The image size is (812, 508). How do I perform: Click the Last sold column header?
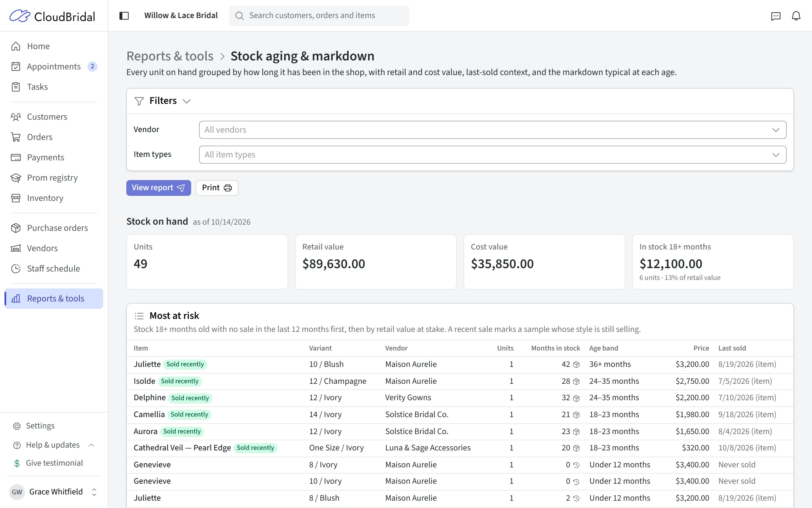[732, 348]
